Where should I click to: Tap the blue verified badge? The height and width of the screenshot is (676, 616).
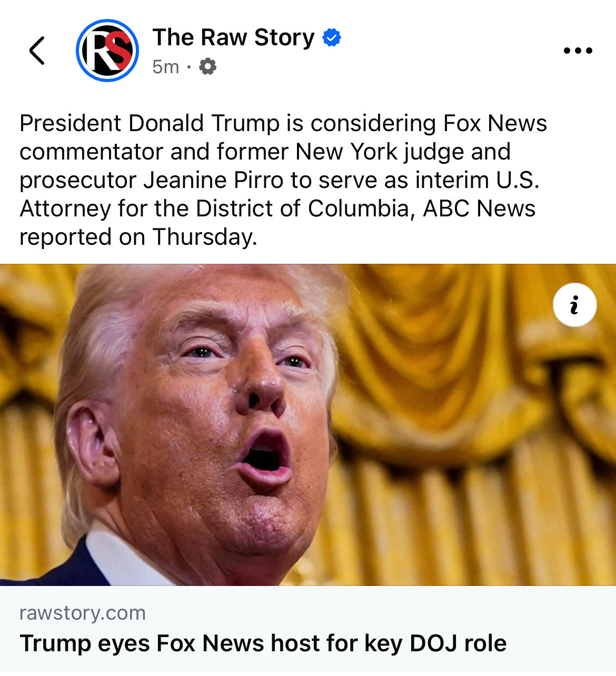[x=332, y=37]
